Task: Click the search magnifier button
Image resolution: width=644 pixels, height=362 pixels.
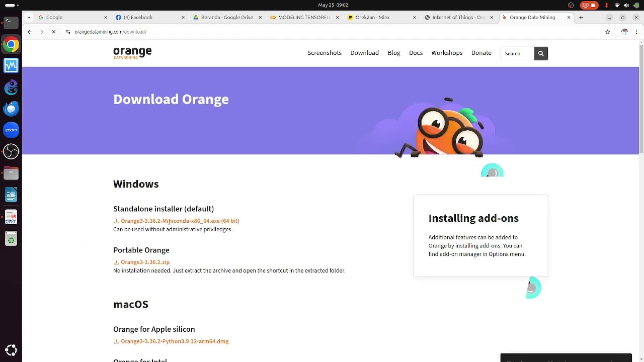Action: click(x=541, y=53)
